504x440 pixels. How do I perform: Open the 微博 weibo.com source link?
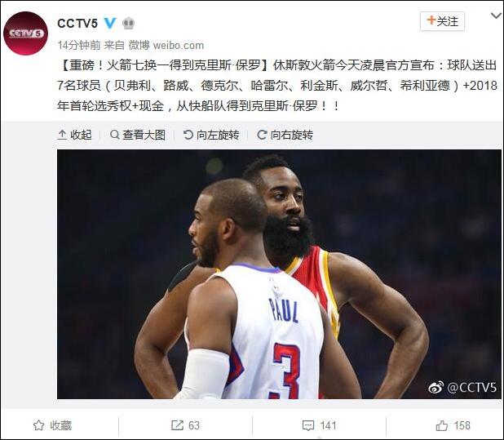(166, 45)
